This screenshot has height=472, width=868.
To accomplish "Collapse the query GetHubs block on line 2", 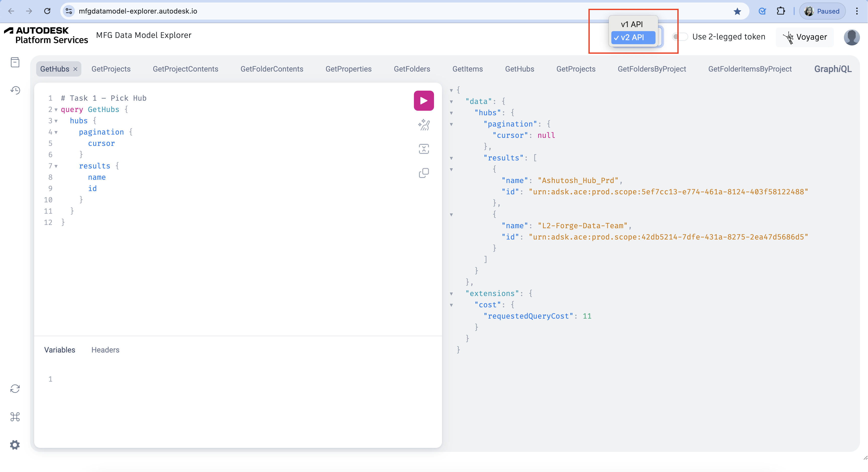I will click(56, 109).
